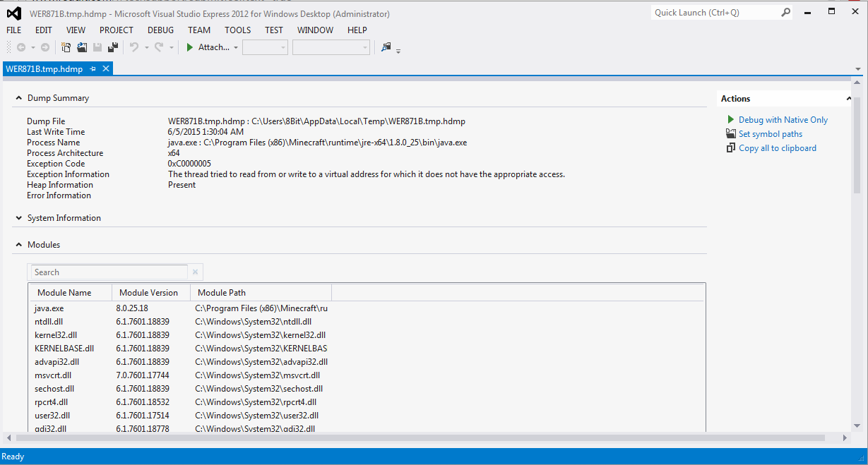Click the Save All toolbar icon

pyautogui.click(x=112, y=47)
